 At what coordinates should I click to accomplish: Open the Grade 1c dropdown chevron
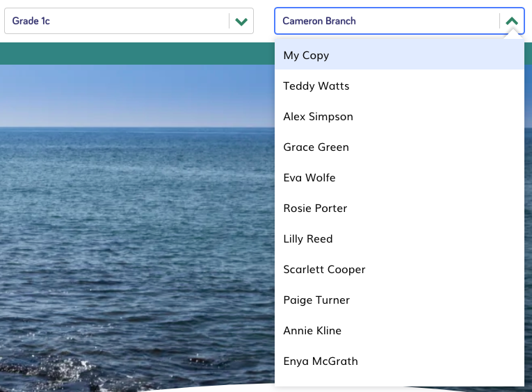coord(241,22)
